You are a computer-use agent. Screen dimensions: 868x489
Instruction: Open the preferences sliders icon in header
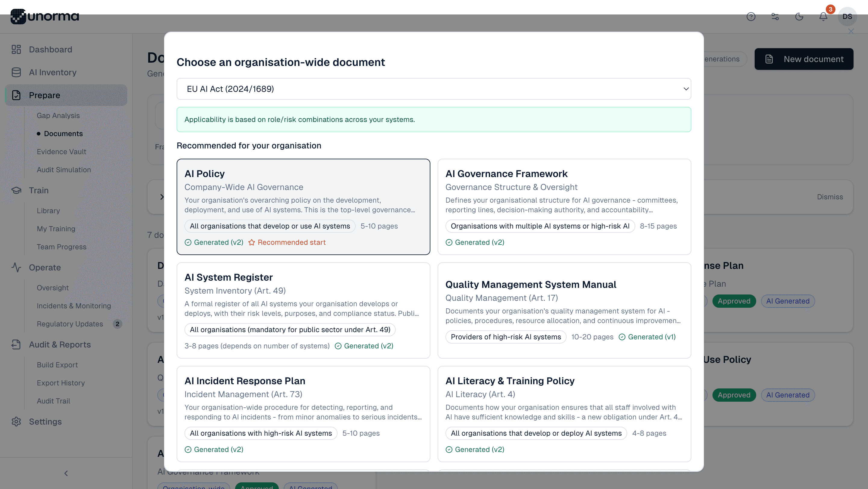click(x=775, y=17)
